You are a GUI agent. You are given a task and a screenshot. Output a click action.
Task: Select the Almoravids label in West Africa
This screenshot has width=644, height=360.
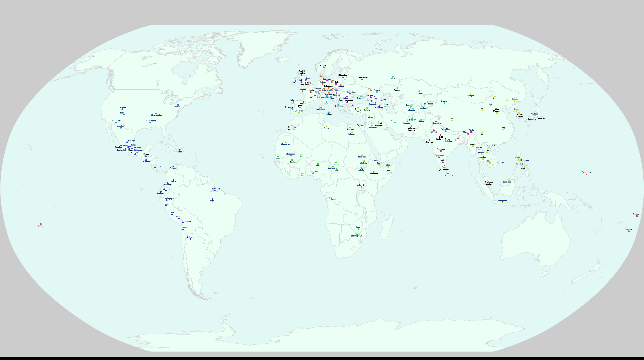(286, 144)
